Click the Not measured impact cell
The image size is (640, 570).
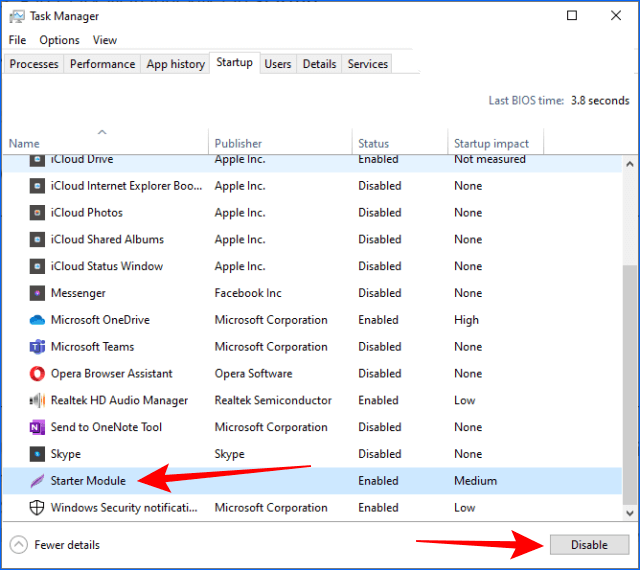pyautogui.click(x=490, y=159)
